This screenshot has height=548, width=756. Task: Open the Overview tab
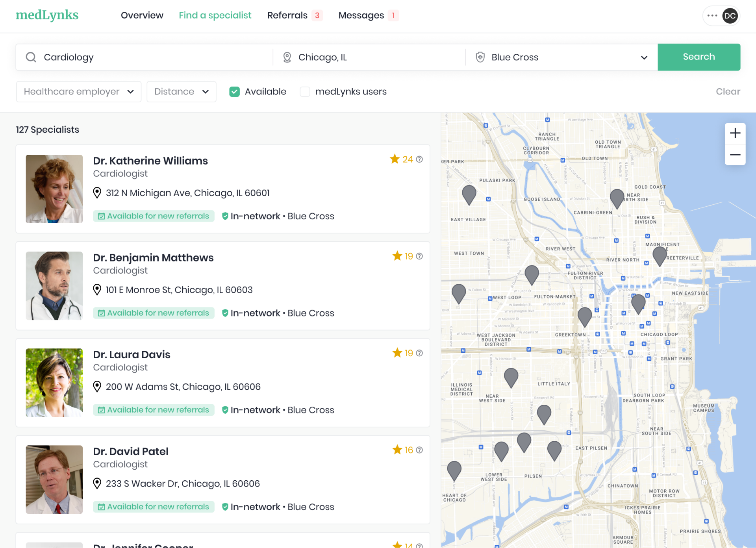click(142, 15)
